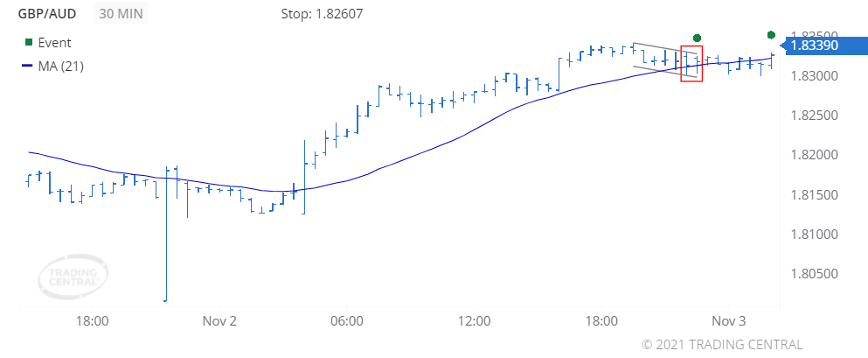Click the red rectangle highlight on chart
The image size is (868, 358).
pyautogui.click(x=691, y=64)
